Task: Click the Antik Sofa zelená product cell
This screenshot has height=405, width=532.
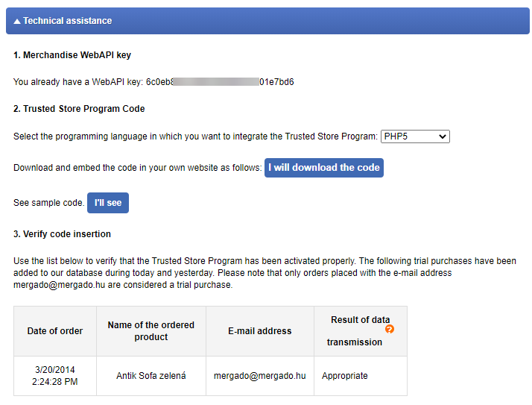Action: click(x=151, y=376)
